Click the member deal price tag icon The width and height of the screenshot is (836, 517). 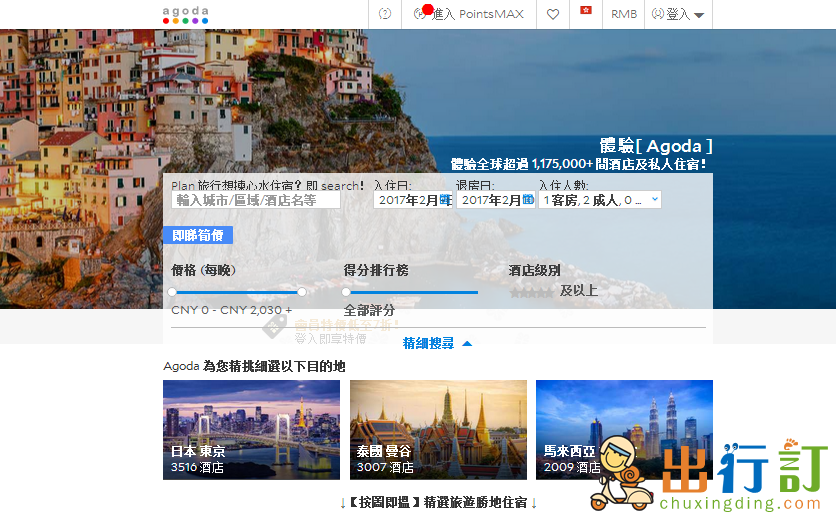click(275, 326)
